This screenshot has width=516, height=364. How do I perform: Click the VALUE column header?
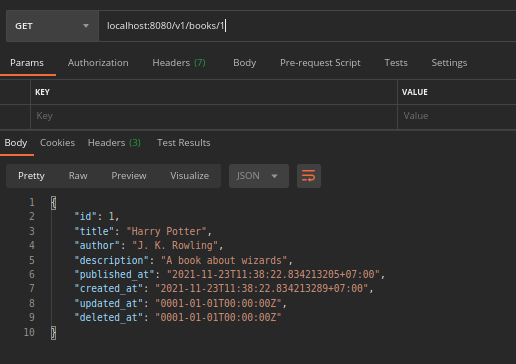415,92
